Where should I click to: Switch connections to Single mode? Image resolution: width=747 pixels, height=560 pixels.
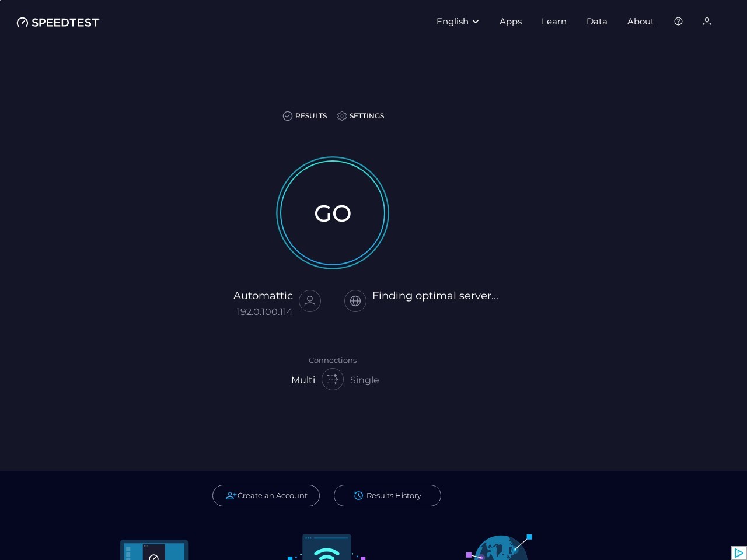[x=364, y=380]
